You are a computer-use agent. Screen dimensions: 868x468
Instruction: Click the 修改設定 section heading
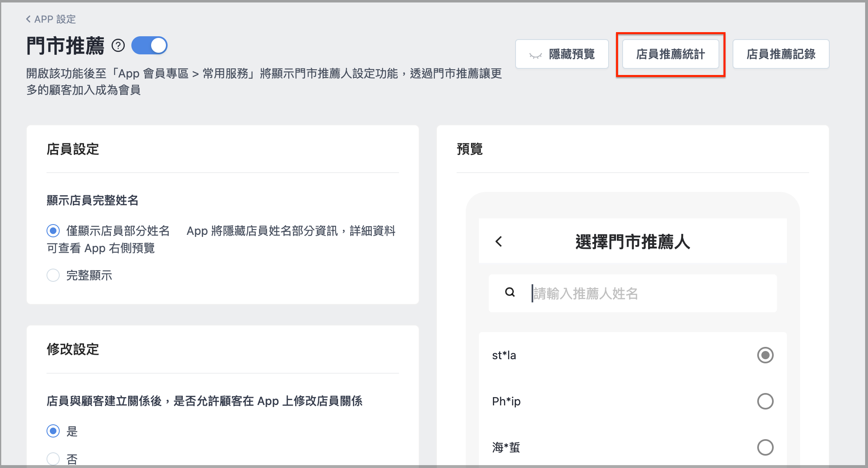73,349
